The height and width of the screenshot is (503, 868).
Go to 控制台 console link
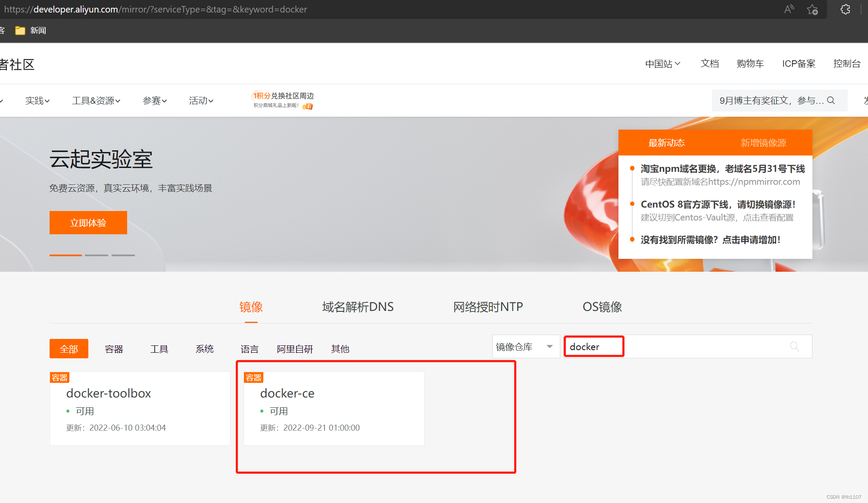click(x=846, y=64)
